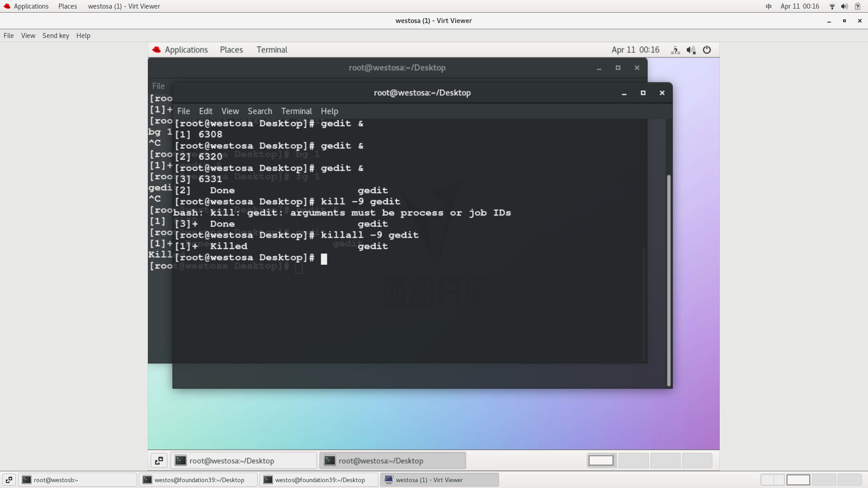
Task: Open the guest Applications menu
Action: (x=186, y=50)
